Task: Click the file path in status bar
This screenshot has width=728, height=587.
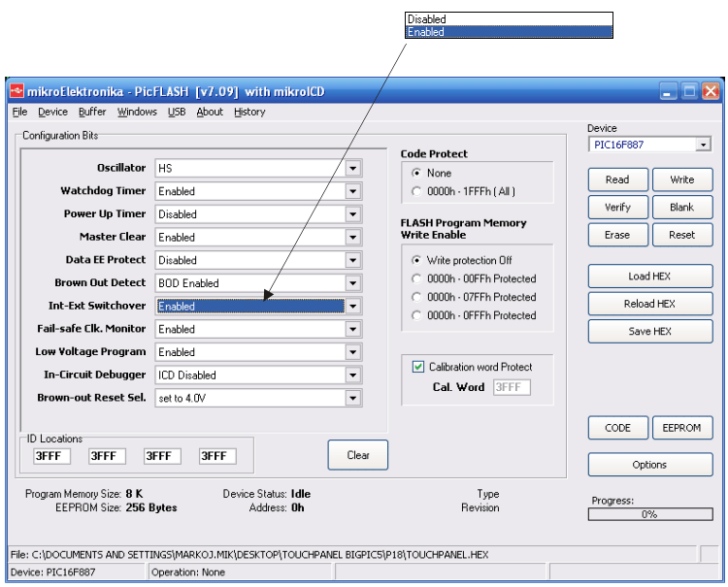Action: [249, 555]
